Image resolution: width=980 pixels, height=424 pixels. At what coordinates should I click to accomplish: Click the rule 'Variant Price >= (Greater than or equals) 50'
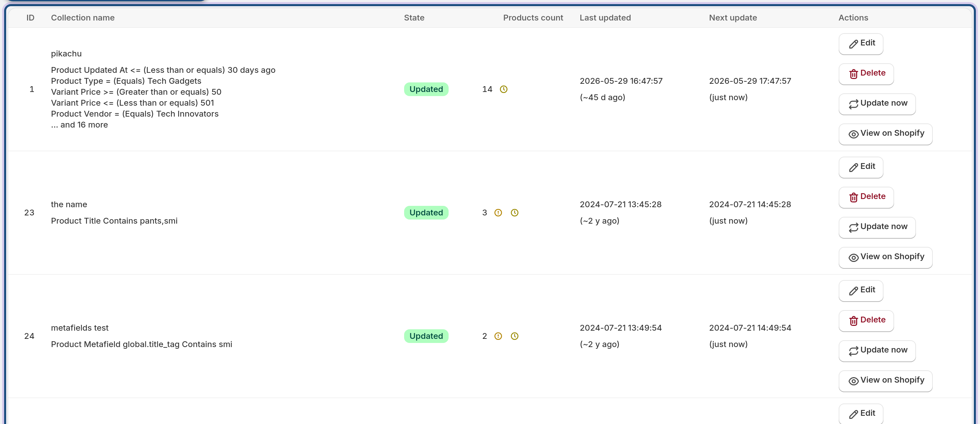[x=136, y=92]
